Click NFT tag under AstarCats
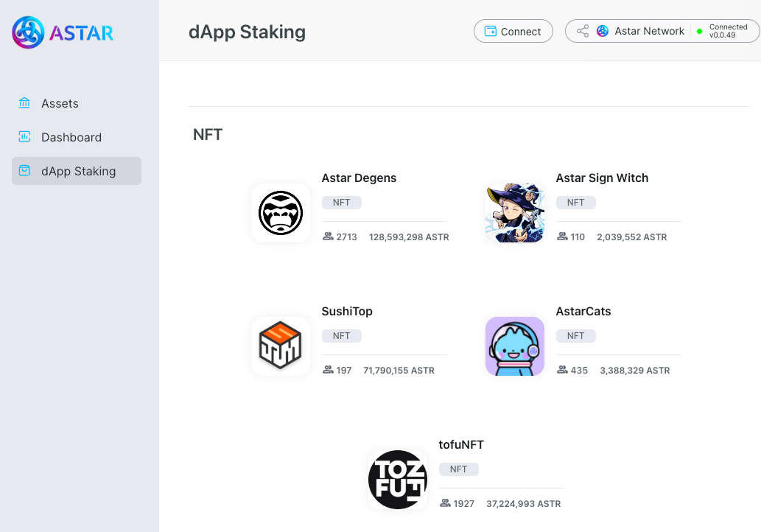Viewport: 761px width, 532px height. point(575,336)
